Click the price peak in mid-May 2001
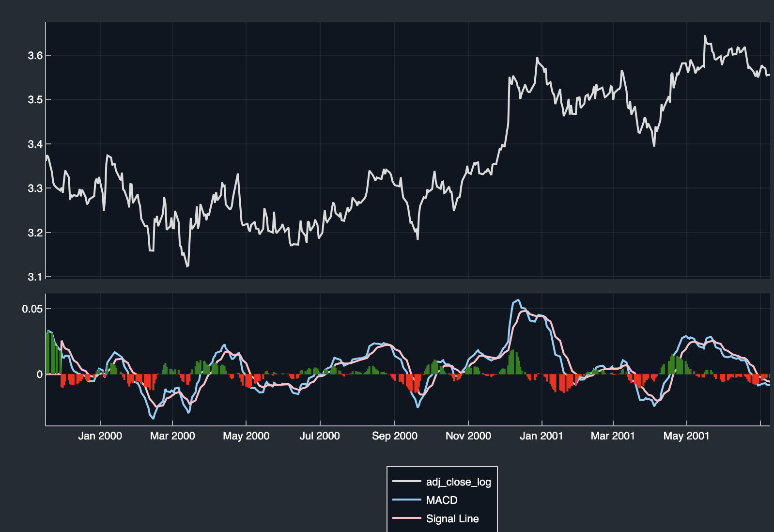The height and width of the screenshot is (532, 774). (x=705, y=36)
